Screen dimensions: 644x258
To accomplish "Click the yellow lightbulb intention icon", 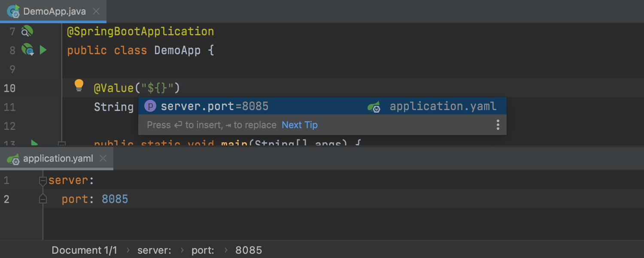I will (79, 85).
